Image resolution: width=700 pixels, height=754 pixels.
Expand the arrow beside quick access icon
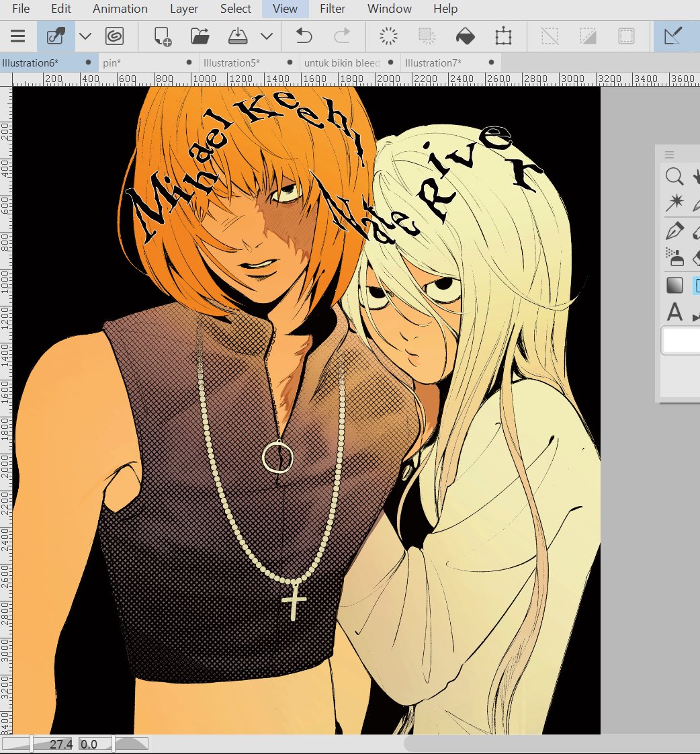pyautogui.click(x=85, y=36)
